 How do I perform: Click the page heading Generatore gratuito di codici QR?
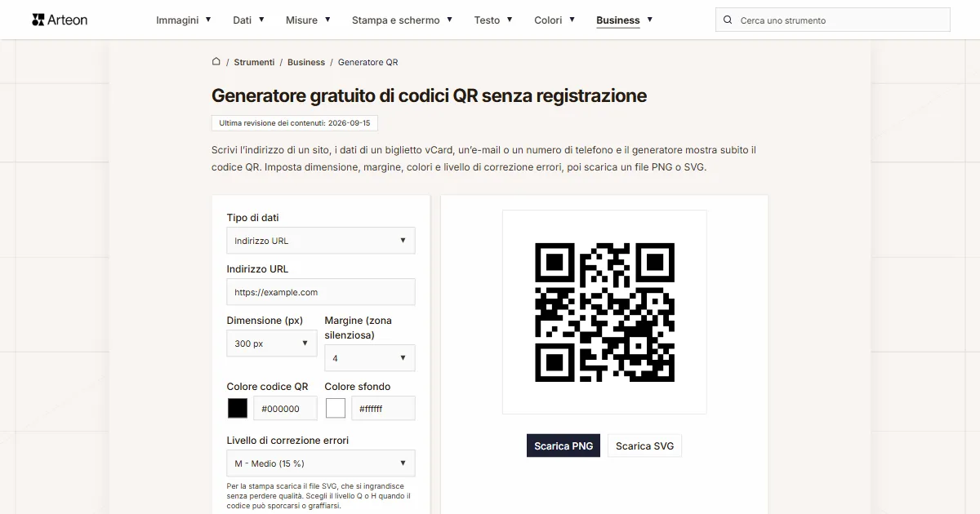pos(429,95)
